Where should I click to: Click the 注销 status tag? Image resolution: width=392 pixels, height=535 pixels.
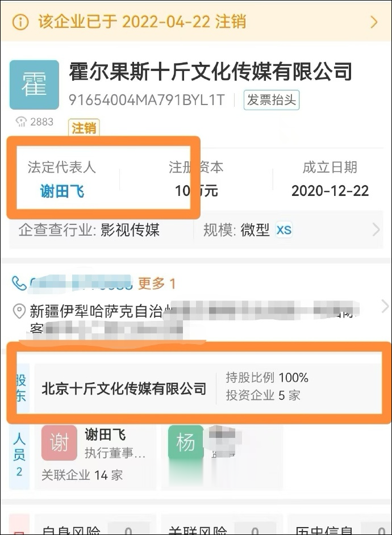point(84,128)
